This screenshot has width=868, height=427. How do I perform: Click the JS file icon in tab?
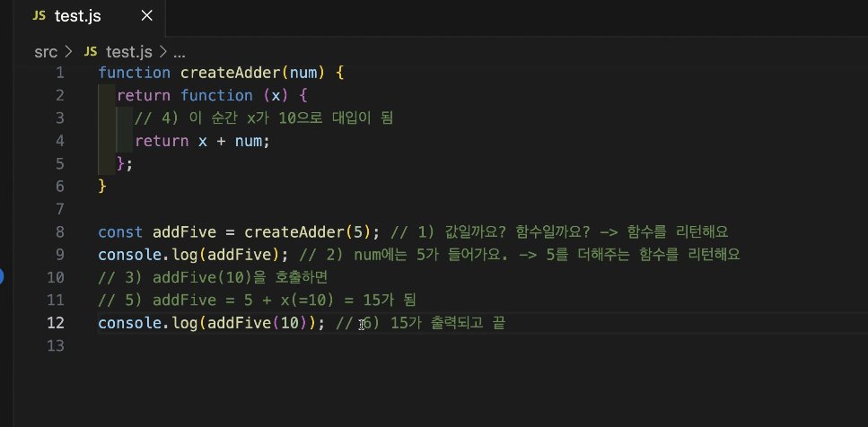click(39, 16)
